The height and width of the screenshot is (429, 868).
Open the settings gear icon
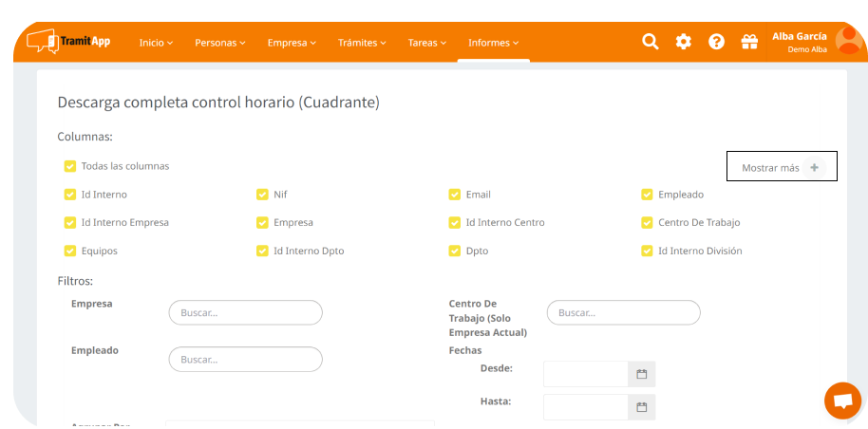(683, 42)
